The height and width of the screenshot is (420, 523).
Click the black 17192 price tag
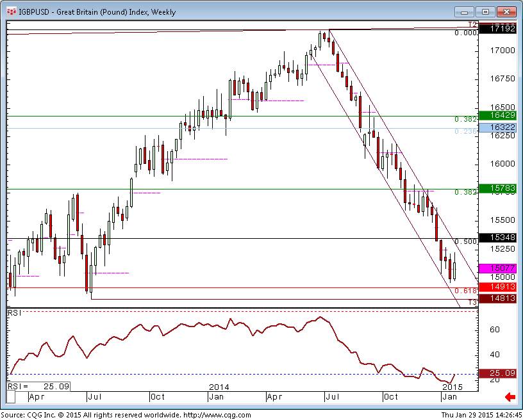click(499, 29)
